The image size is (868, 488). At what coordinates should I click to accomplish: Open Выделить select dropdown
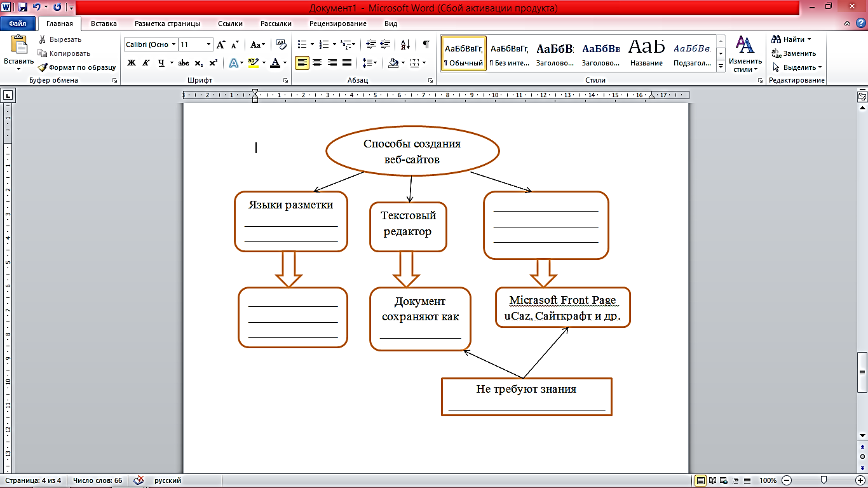click(797, 67)
